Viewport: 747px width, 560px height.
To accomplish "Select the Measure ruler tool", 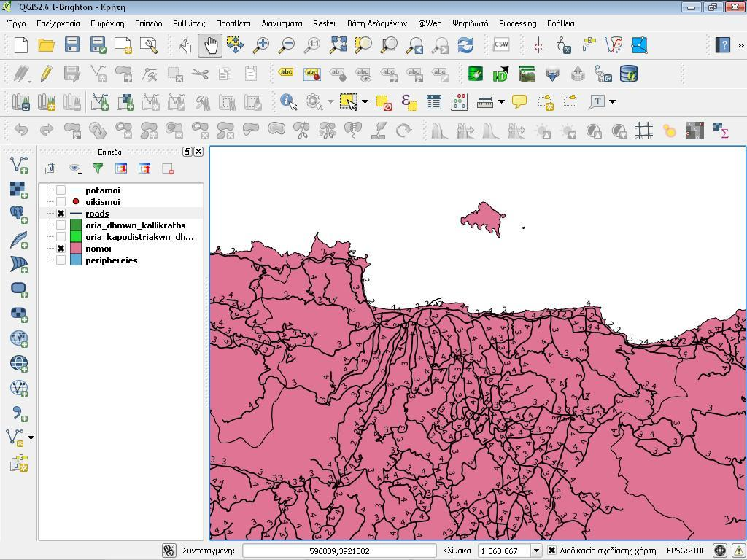I will coord(485,102).
